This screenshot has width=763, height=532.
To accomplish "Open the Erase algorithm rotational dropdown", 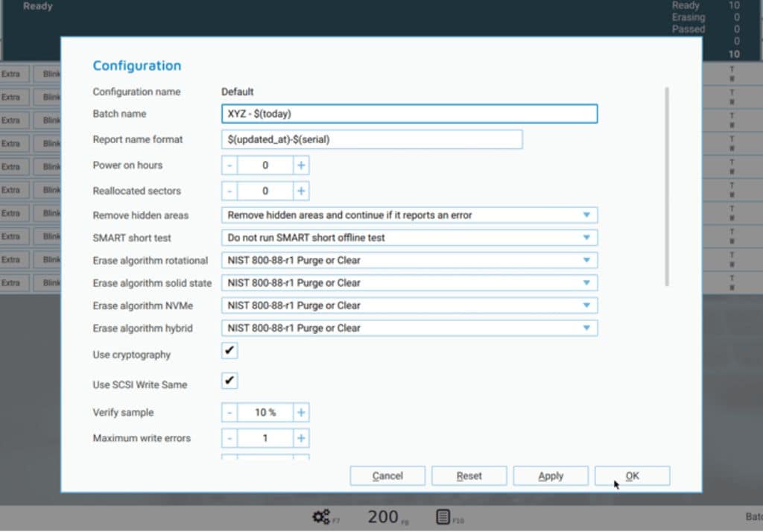I will (x=589, y=259).
